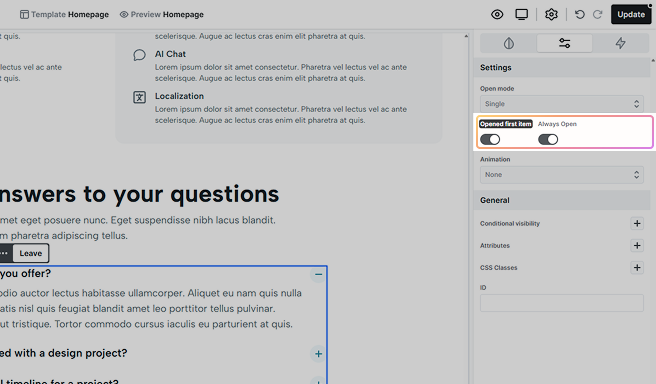
Task: Click the Settings section header
Action: (561, 67)
